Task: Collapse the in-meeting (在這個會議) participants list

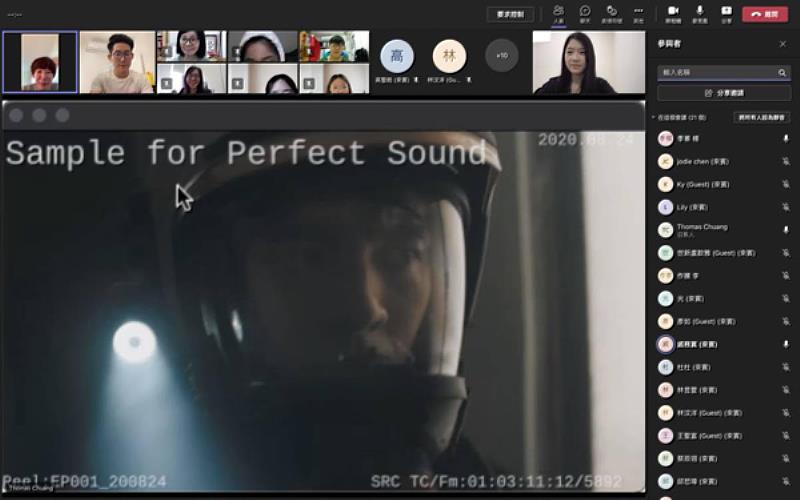Action: pyautogui.click(x=653, y=117)
